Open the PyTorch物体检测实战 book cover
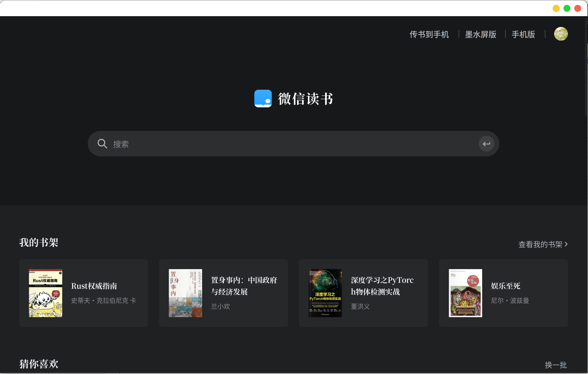This screenshot has width=588, height=374. pos(325,293)
